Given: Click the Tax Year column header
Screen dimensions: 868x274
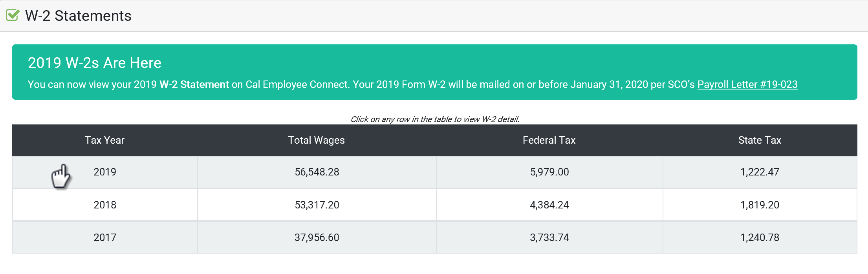Looking at the screenshot, I should click(104, 140).
